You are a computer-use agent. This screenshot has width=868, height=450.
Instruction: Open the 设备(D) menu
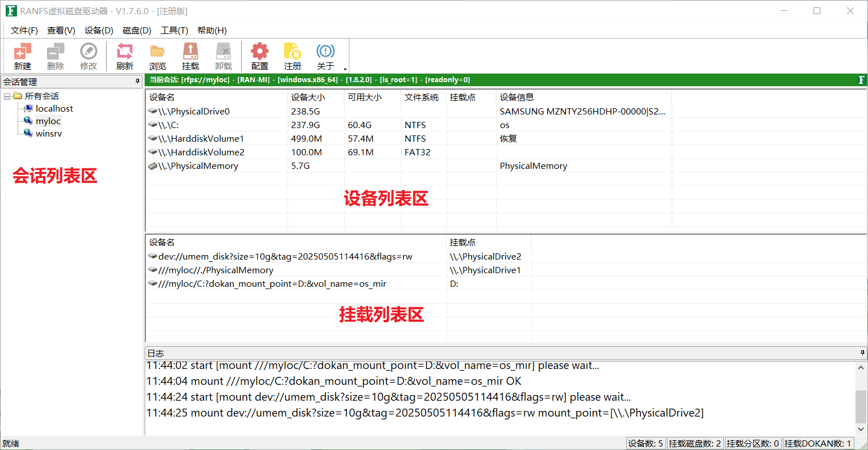(99, 31)
